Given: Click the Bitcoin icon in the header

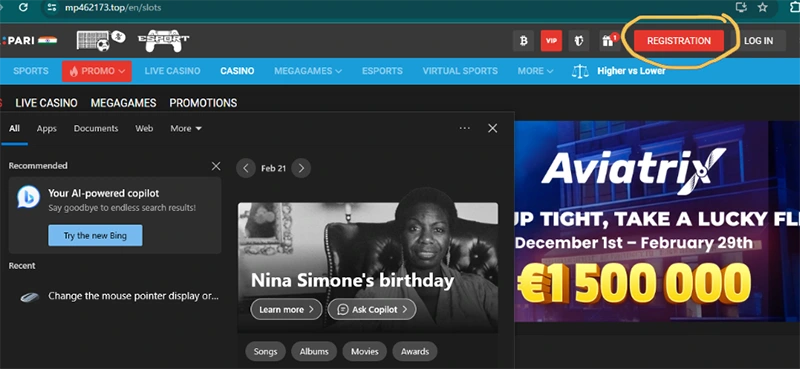Looking at the screenshot, I should coord(523,41).
